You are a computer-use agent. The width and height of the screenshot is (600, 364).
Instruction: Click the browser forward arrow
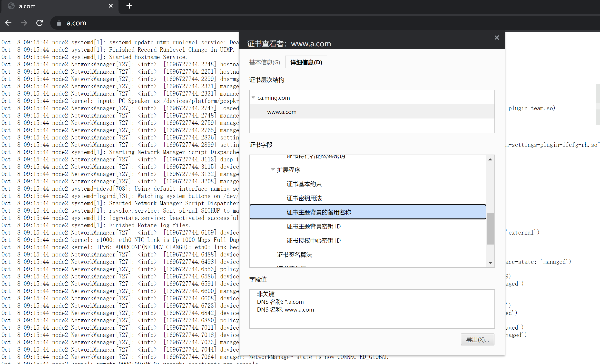(x=24, y=23)
